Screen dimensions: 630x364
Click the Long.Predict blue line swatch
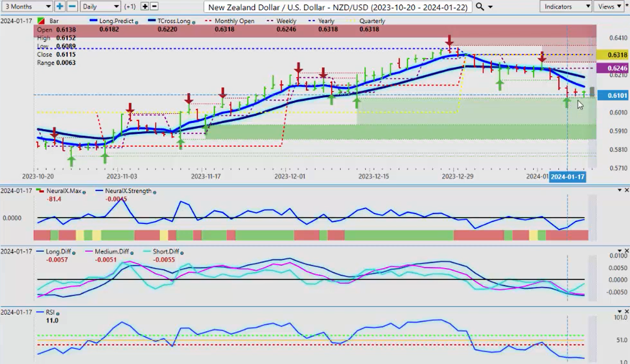pos(94,21)
